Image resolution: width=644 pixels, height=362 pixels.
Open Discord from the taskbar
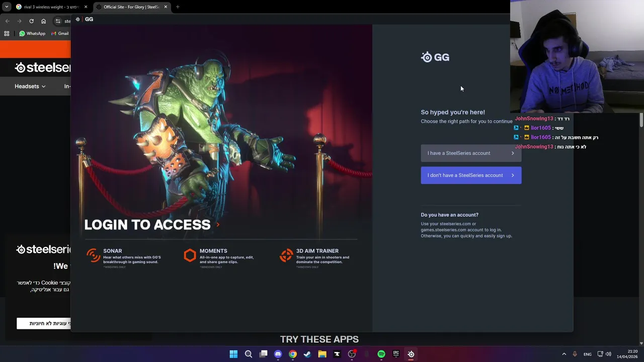278,354
